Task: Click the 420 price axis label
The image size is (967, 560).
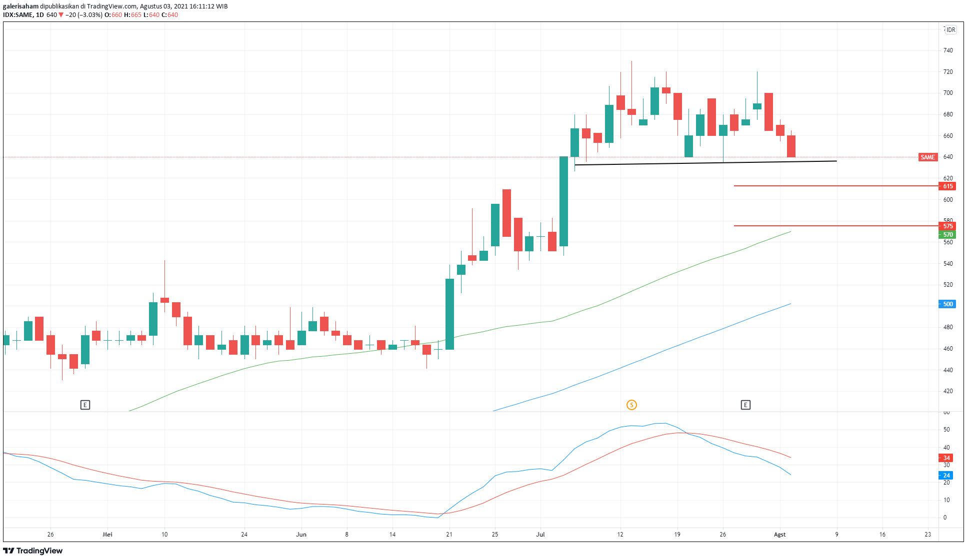Action: pyautogui.click(x=948, y=391)
